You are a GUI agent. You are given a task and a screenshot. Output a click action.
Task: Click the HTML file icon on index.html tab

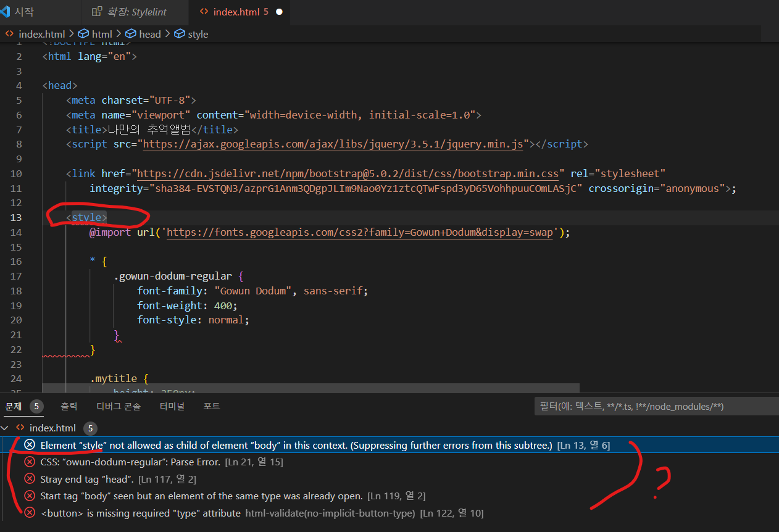tap(204, 12)
